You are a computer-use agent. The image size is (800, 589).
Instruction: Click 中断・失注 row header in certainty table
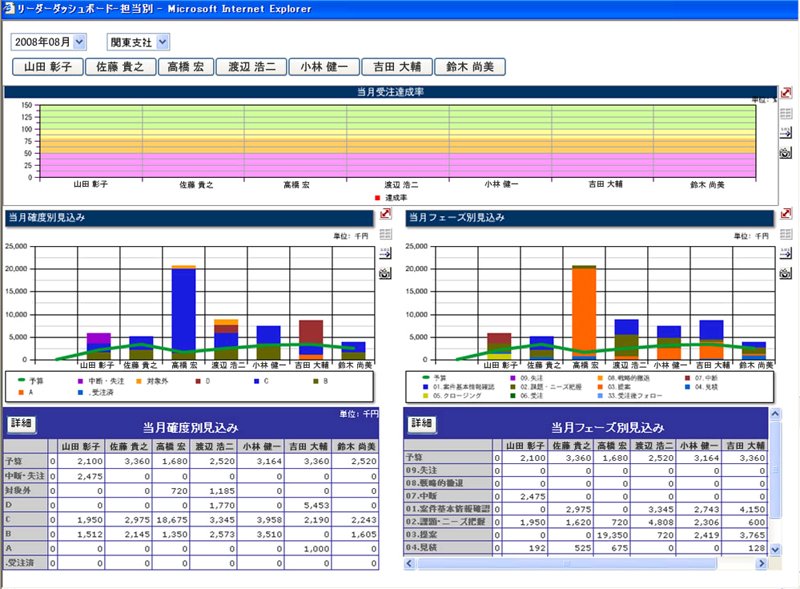26,476
